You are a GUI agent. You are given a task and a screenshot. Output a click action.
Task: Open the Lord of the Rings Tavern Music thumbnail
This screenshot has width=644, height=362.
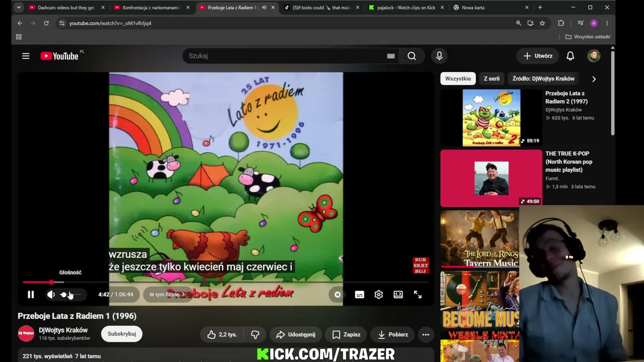point(479,239)
